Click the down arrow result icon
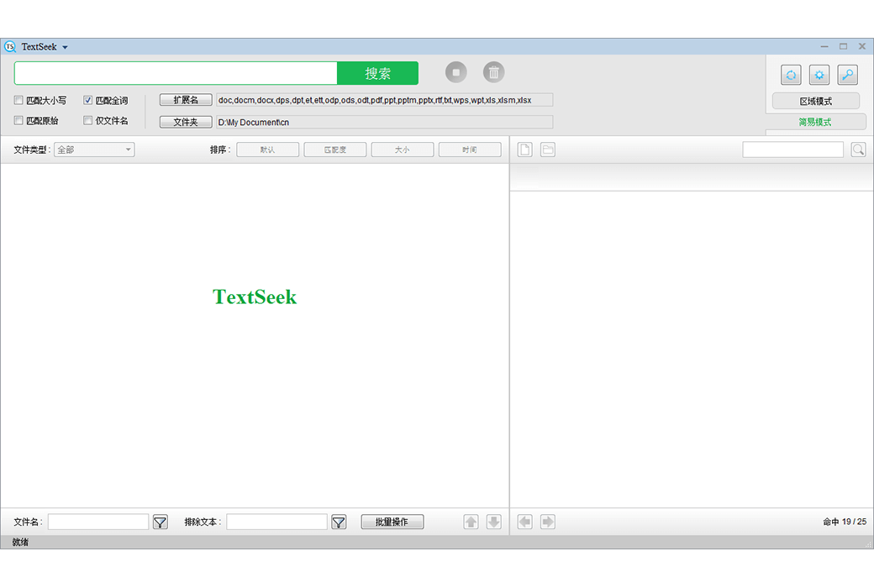 pyautogui.click(x=494, y=522)
